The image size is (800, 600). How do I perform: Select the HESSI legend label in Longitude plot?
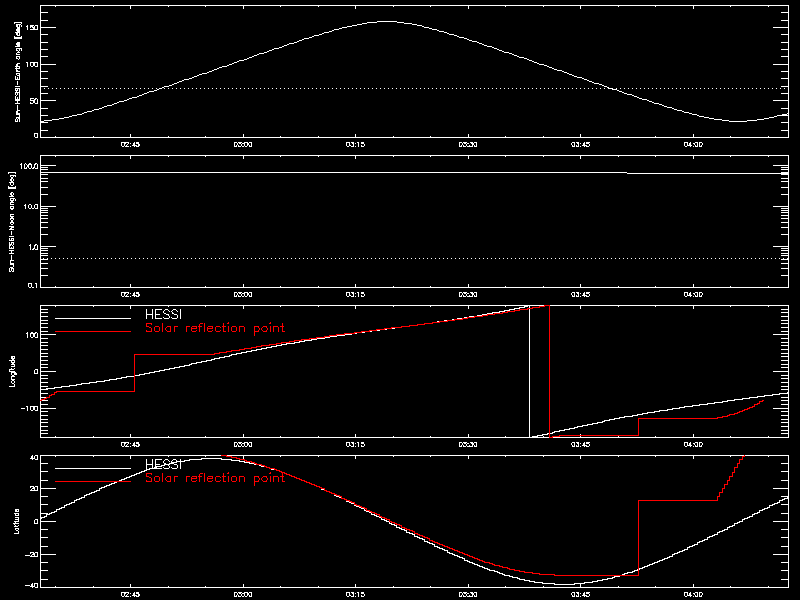tap(163, 314)
